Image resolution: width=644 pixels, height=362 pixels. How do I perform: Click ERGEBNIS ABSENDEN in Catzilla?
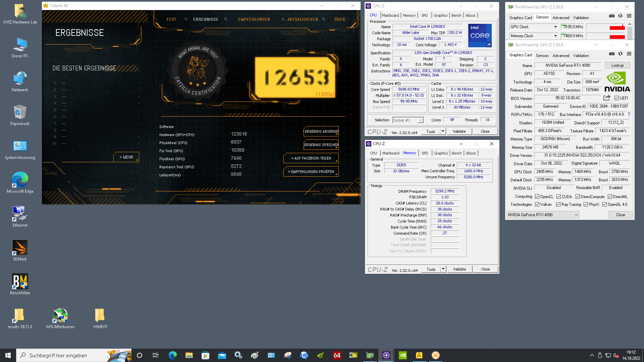tap(321, 131)
